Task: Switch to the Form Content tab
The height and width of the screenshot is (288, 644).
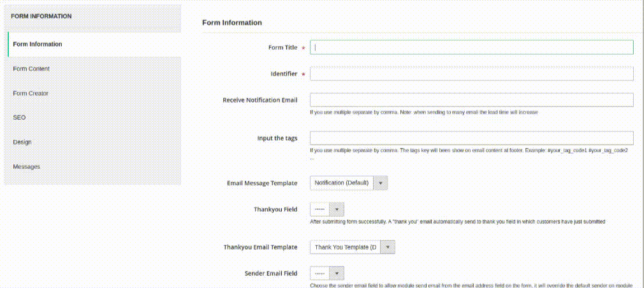Action: 31,69
